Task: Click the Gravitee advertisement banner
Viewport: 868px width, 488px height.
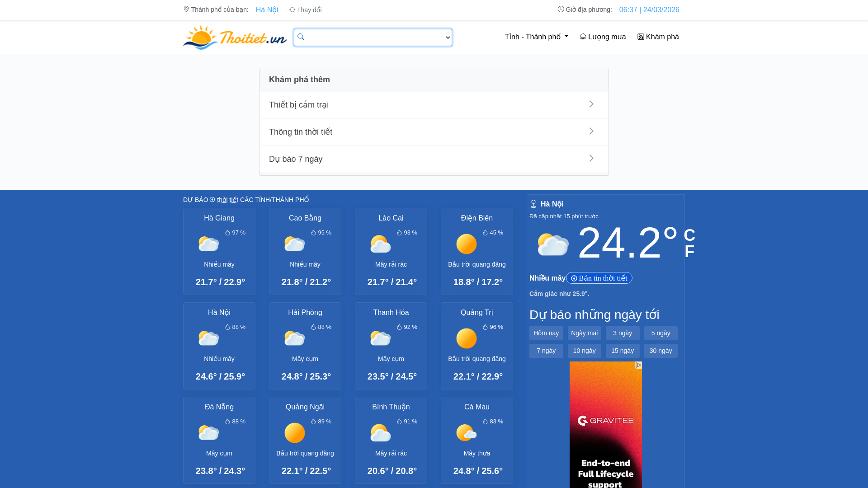Action: (x=605, y=425)
